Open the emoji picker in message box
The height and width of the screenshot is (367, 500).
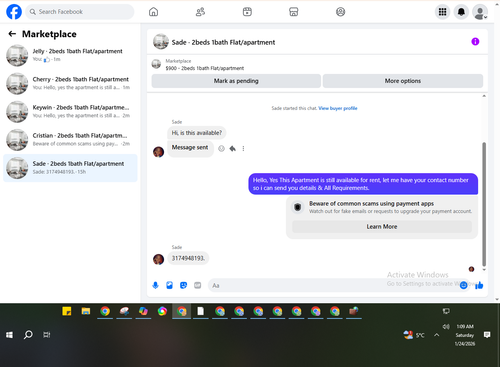(x=463, y=285)
